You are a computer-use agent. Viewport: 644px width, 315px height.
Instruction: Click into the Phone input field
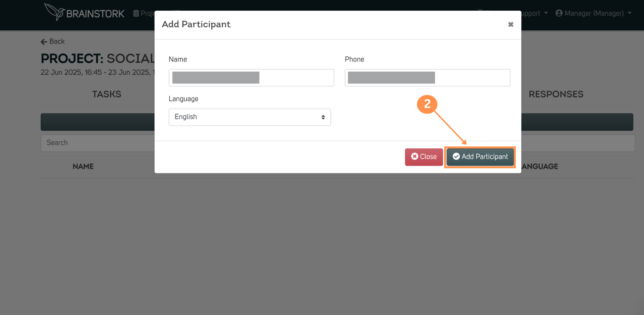pyautogui.click(x=427, y=78)
